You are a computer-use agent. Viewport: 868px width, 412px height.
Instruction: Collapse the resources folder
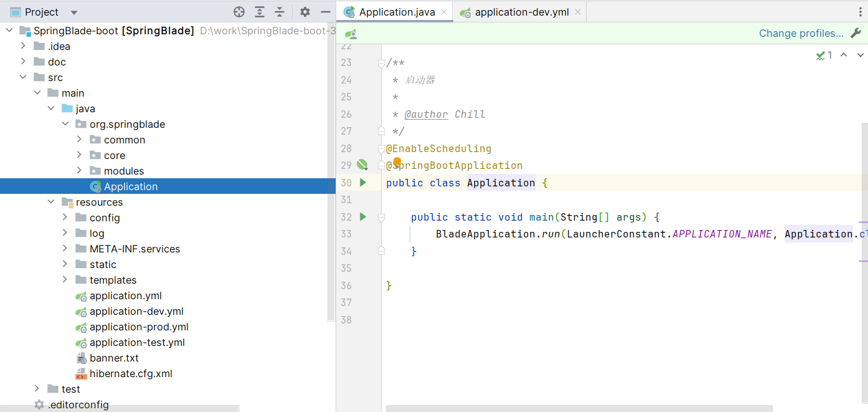point(52,202)
